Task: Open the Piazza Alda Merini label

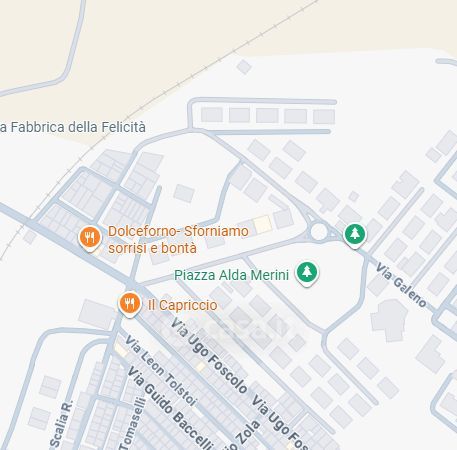Action: (231, 275)
